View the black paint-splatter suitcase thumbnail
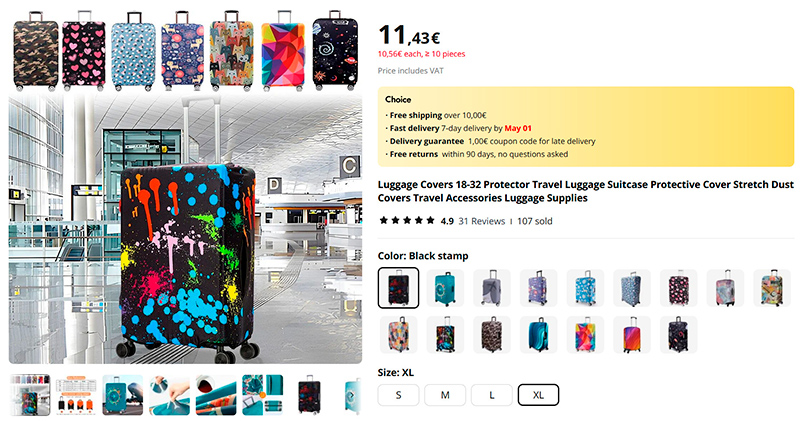800x421 pixels. pyautogui.click(x=310, y=395)
